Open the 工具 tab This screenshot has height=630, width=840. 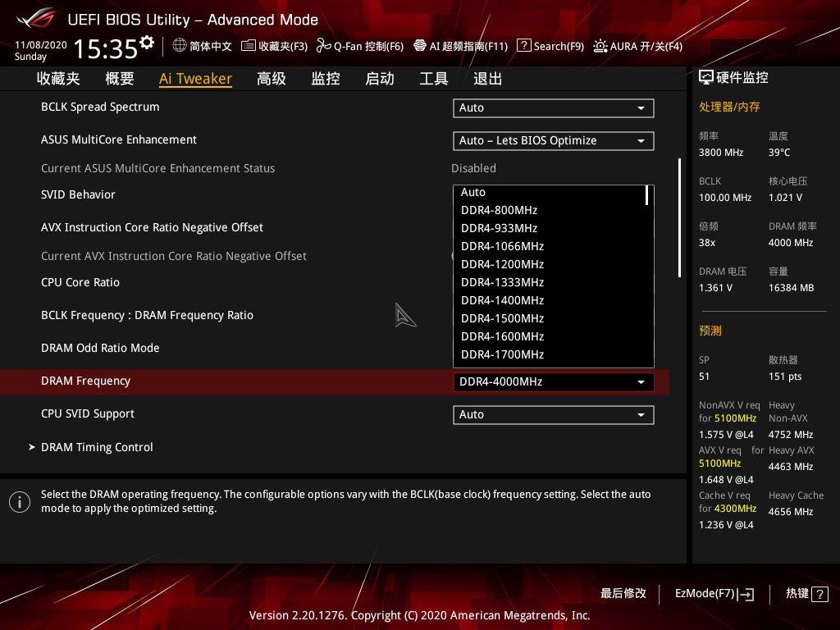click(x=434, y=79)
